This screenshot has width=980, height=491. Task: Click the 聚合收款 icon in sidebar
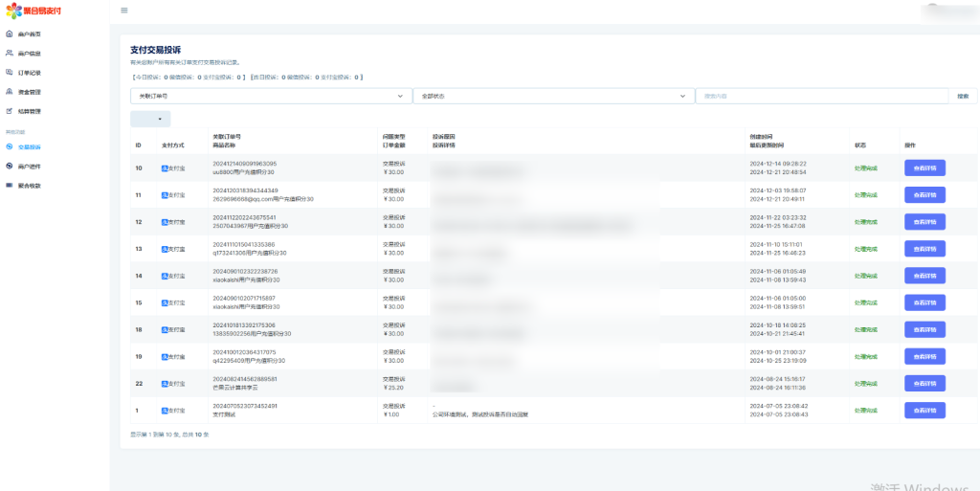(x=10, y=185)
